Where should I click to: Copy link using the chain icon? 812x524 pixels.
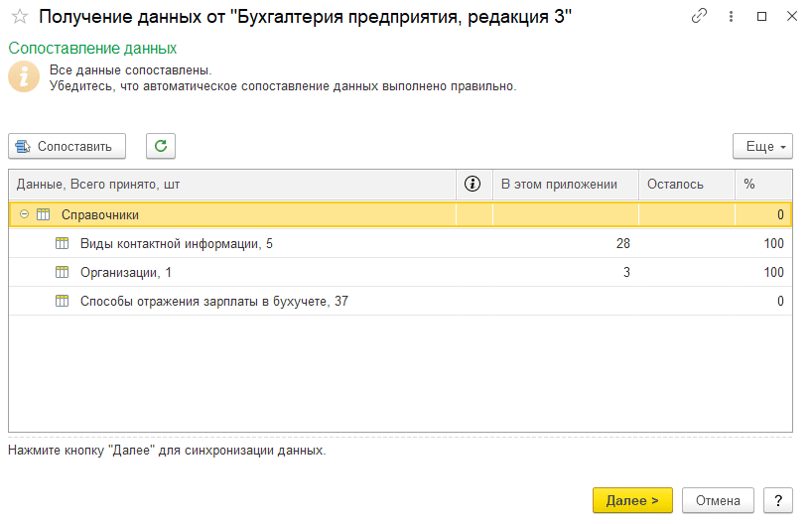[x=700, y=16]
